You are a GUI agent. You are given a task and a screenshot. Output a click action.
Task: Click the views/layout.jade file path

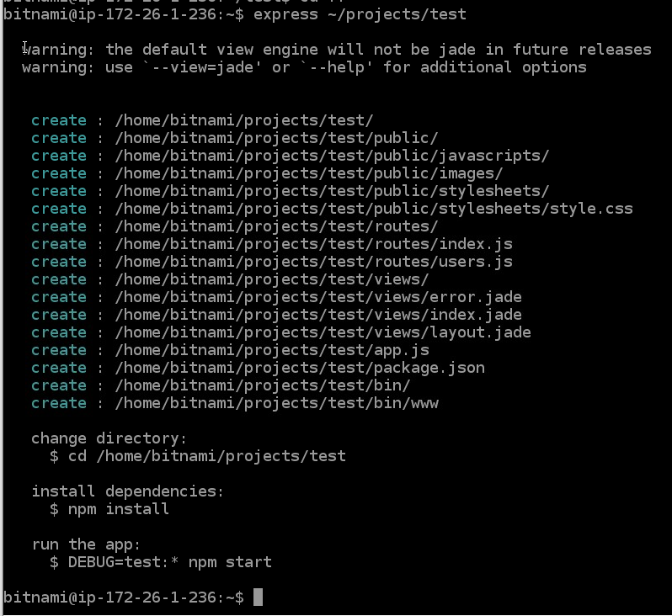pos(323,332)
